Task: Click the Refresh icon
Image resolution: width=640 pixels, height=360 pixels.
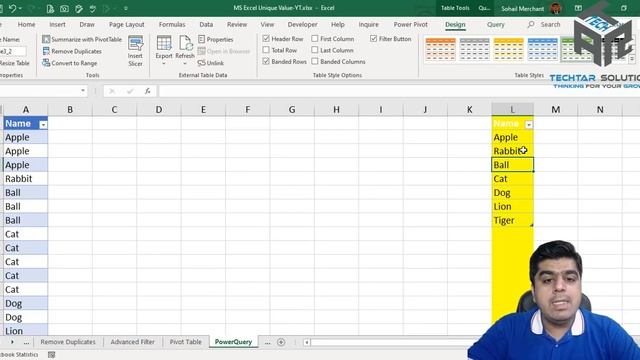Action: pyautogui.click(x=185, y=43)
